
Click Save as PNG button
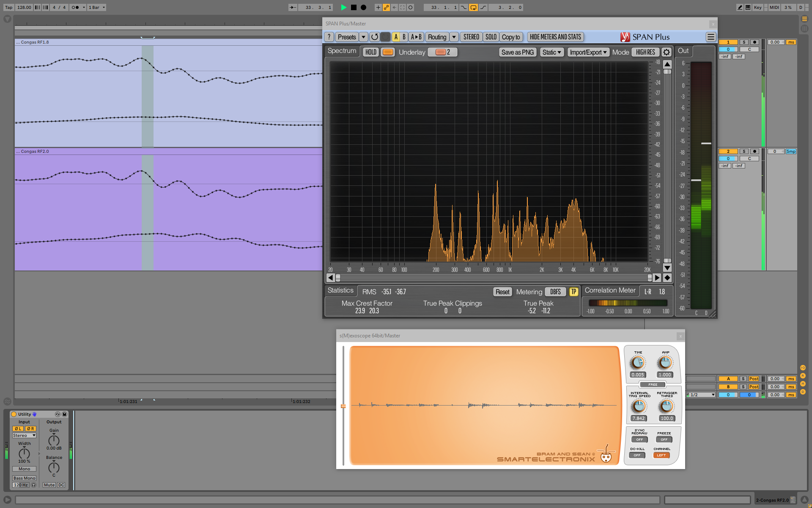[517, 52]
